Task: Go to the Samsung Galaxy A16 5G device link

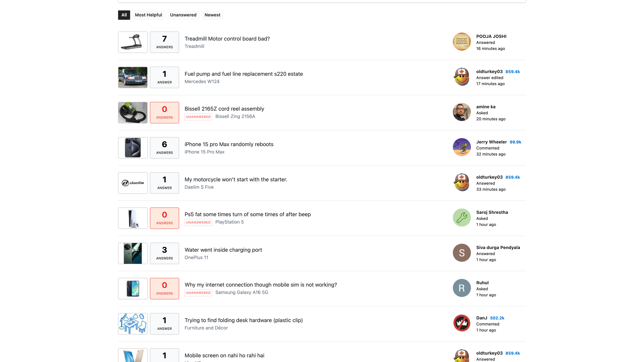Action: [x=241, y=293]
